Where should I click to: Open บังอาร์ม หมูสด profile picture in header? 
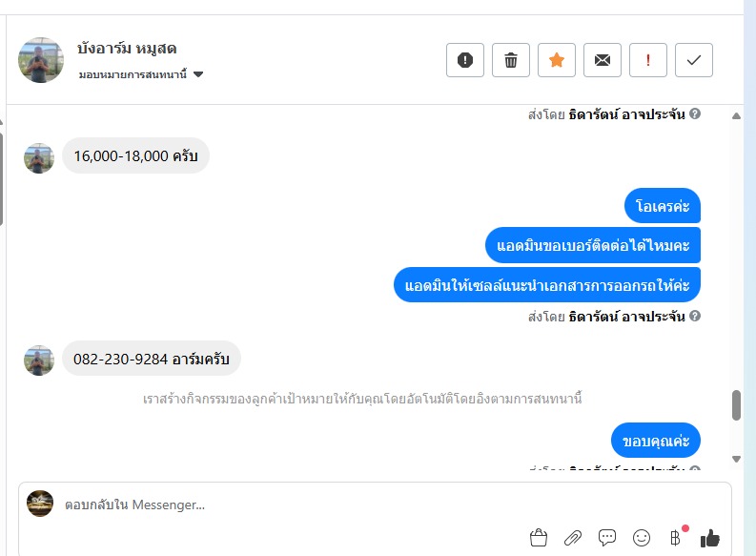[x=41, y=60]
